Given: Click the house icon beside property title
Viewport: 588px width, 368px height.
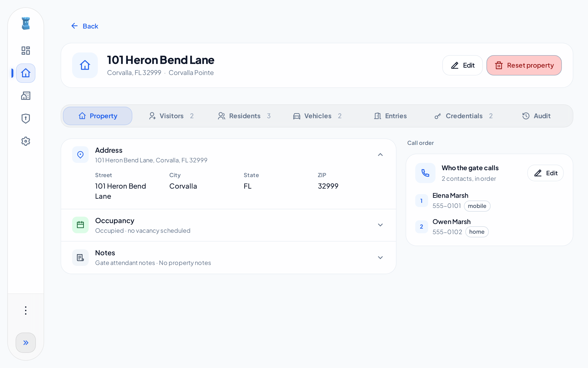Looking at the screenshot, I should pos(85,65).
